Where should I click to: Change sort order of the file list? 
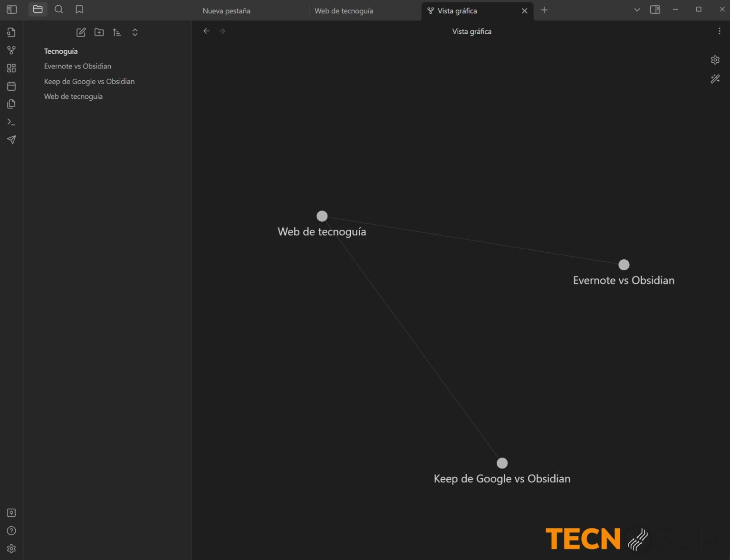(x=117, y=32)
